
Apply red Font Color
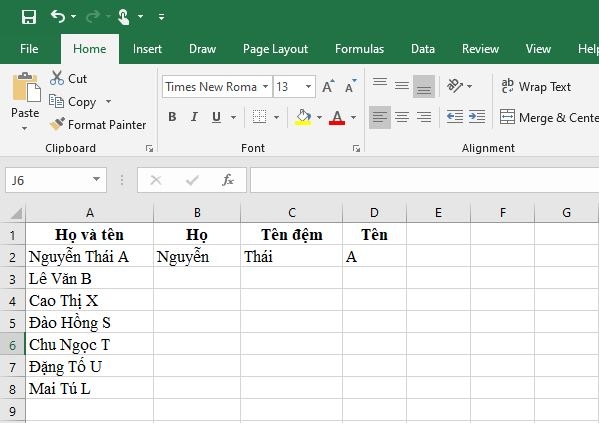(x=337, y=117)
